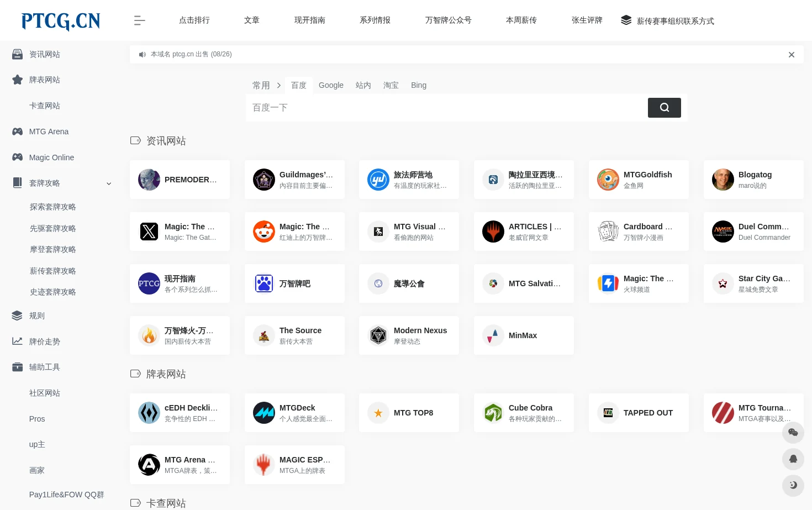This screenshot has width=812, height=510.
Task: Open the 点击排行 nav menu
Action: point(194,20)
